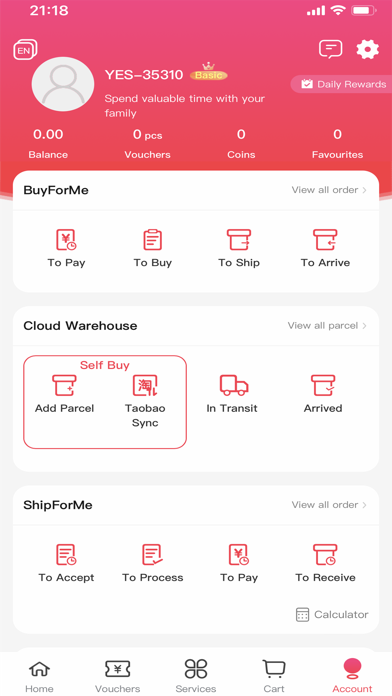Open Favourites count
Screen dimensions: 392x696
click(x=337, y=143)
